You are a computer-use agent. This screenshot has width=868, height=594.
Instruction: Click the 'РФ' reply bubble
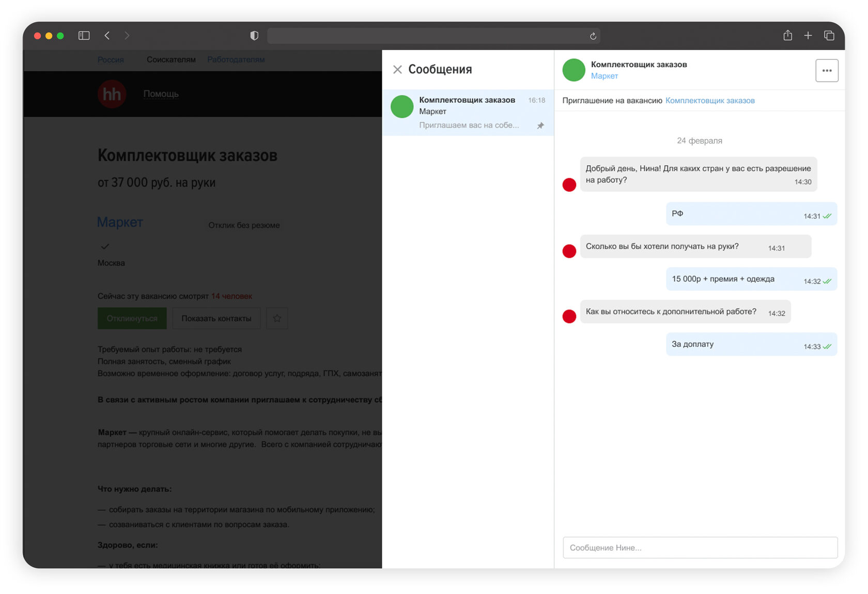[752, 214]
